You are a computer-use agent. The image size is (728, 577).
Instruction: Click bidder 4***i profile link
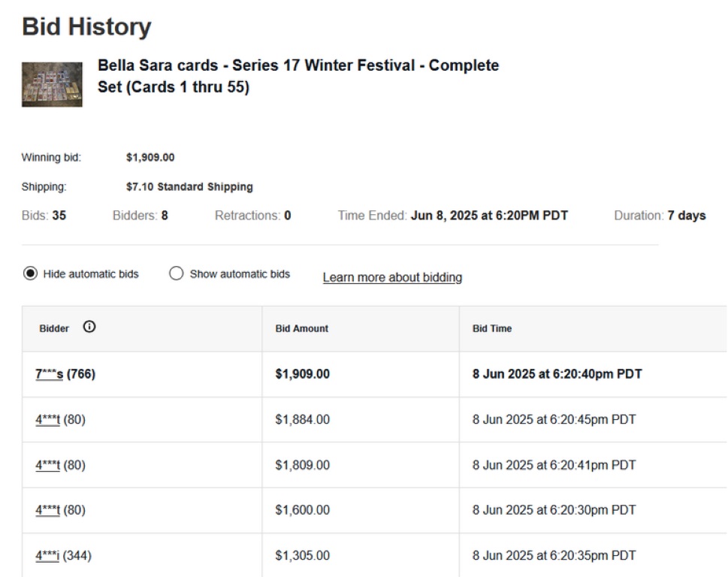point(47,556)
